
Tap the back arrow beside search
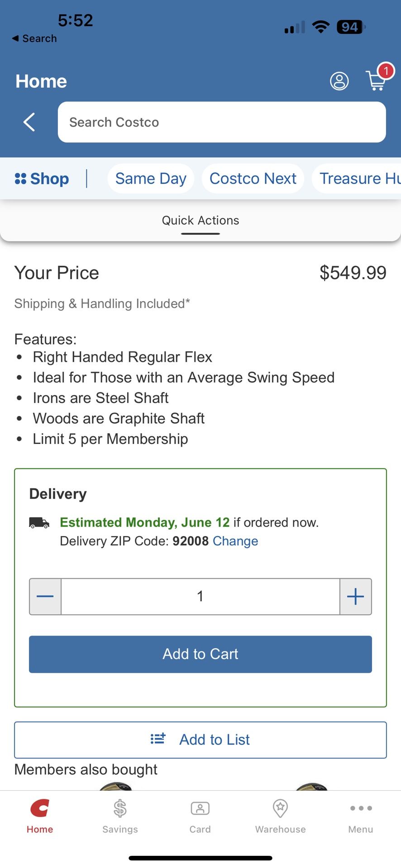[x=29, y=122]
